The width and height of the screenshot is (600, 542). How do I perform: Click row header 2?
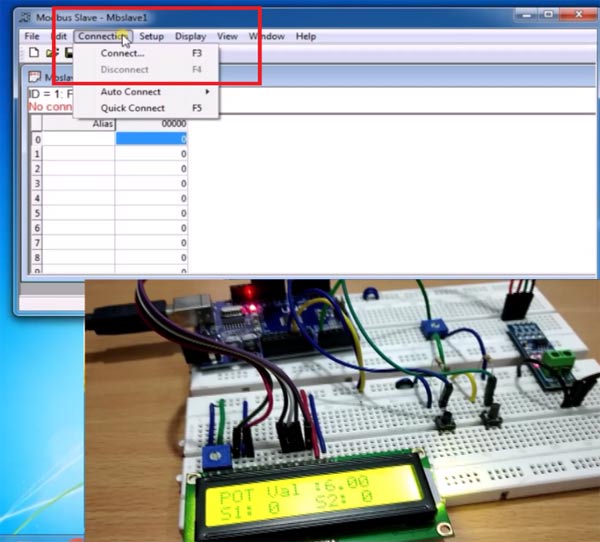37,169
